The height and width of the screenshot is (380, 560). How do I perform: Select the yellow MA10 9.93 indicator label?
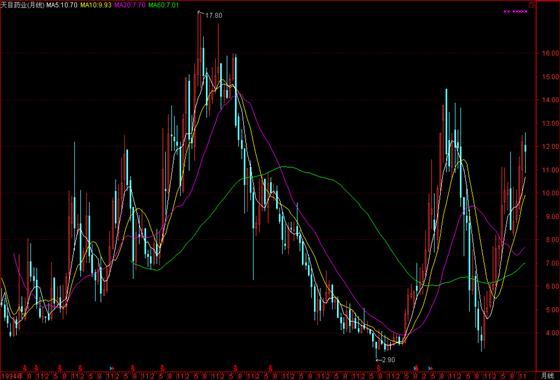click(96, 5)
